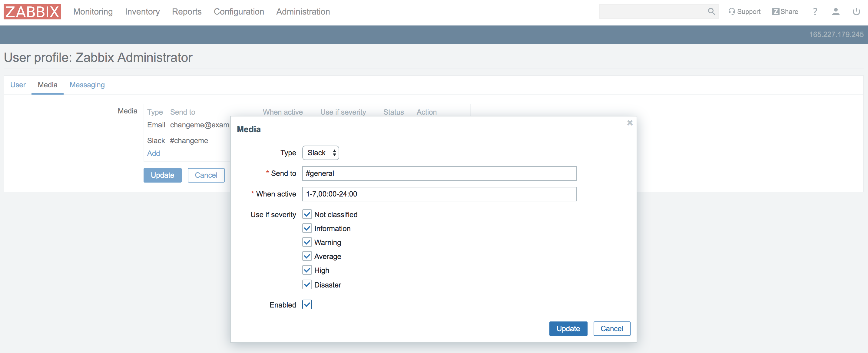
Task: Open the Monitoring menu
Action: coord(93,12)
